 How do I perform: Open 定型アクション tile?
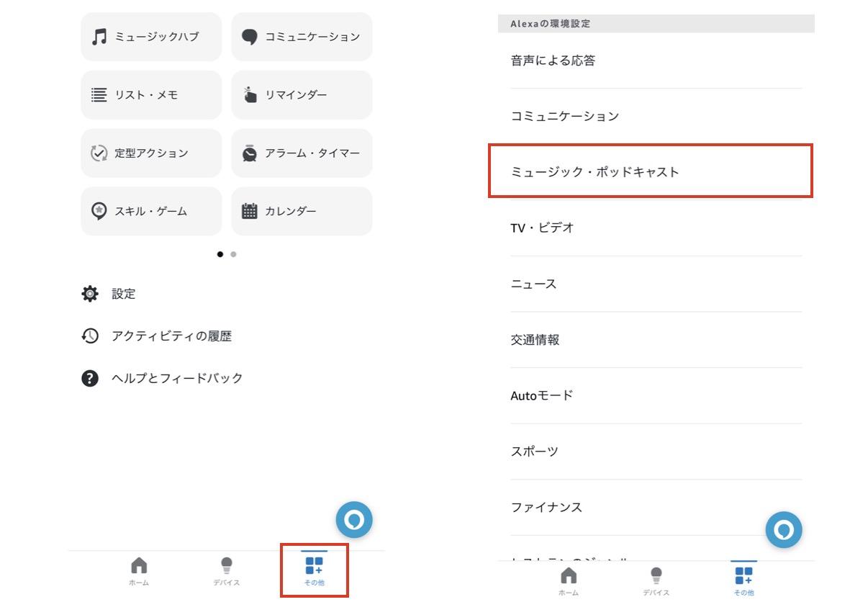point(151,153)
